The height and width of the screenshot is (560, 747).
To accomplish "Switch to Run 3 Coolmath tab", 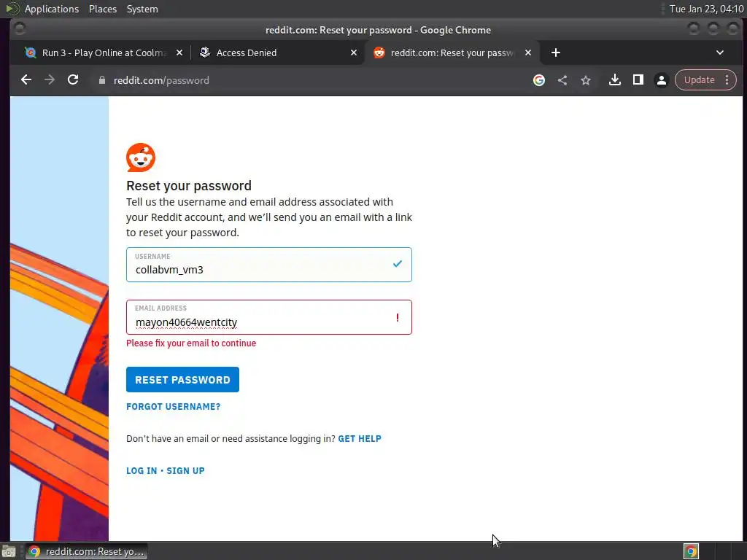I will (102, 52).
